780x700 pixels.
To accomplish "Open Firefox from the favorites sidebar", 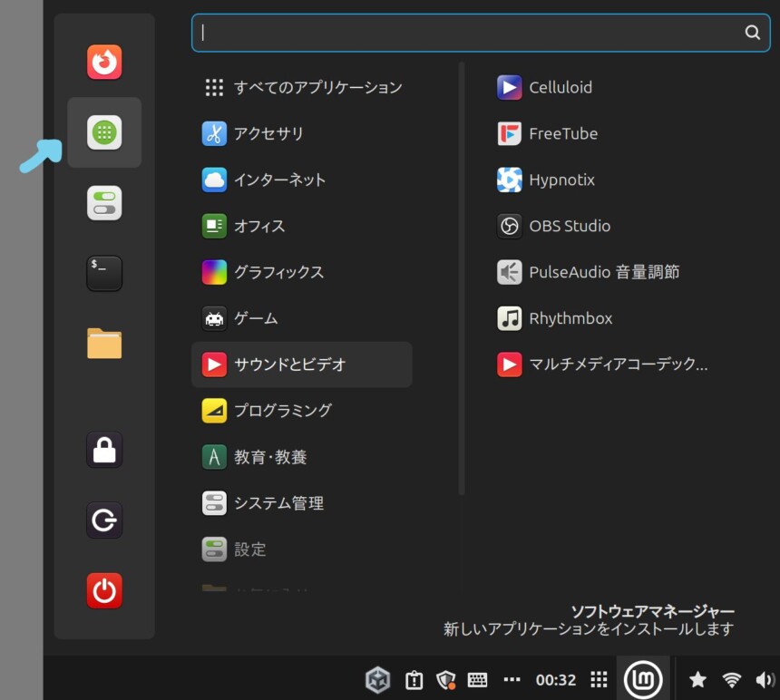I will 104,63.
